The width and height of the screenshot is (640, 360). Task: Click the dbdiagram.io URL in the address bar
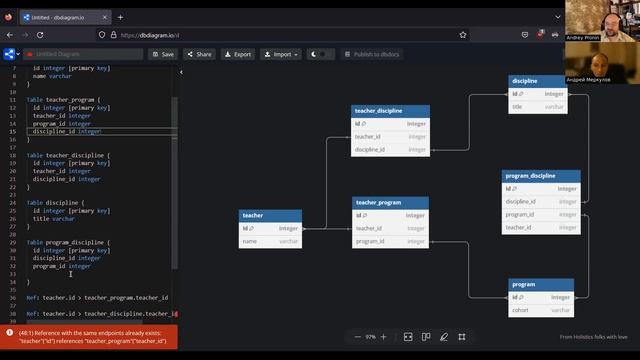(150, 36)
